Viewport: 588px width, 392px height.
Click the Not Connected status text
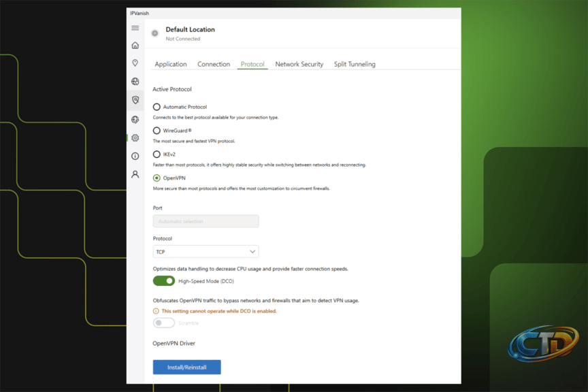(182, 39)
